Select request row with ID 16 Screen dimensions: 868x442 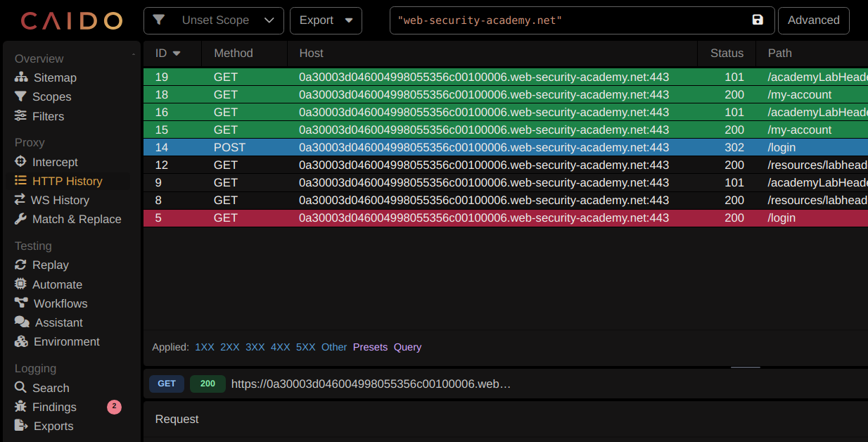506,113
